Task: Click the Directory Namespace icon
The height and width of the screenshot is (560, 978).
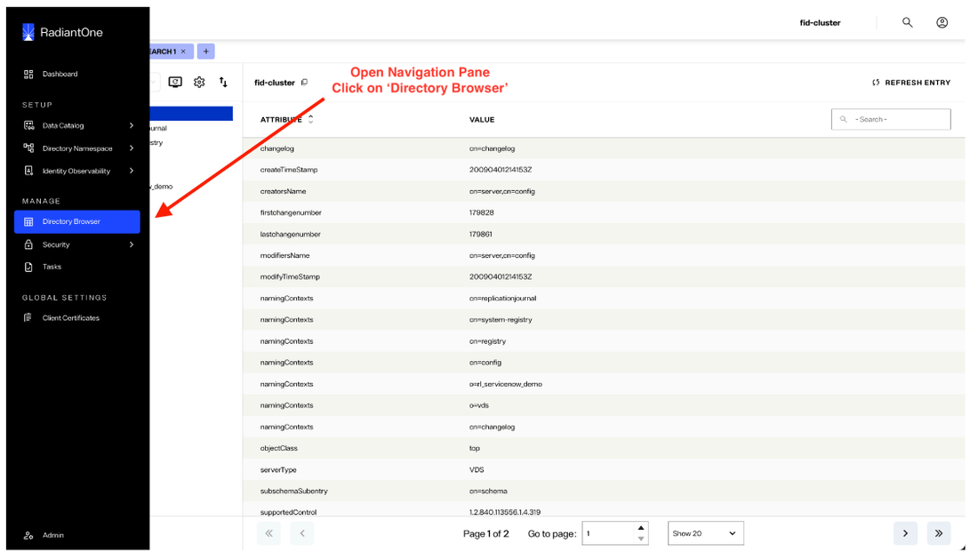Action: pyautogui.click(x=28, y=148)
